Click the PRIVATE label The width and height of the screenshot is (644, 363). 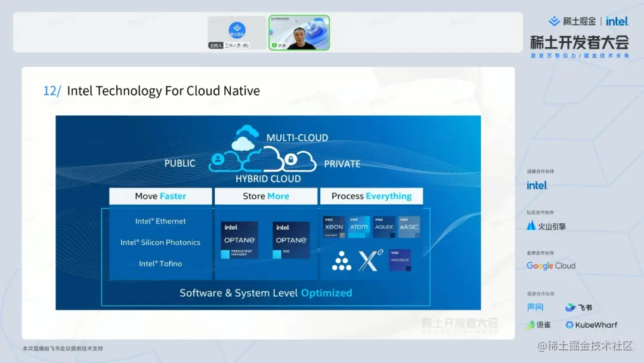(342, 164)
